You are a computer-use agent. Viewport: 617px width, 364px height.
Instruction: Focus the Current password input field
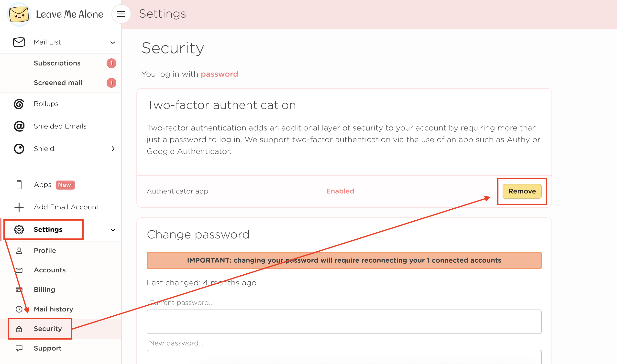click(x=344, y=321)
